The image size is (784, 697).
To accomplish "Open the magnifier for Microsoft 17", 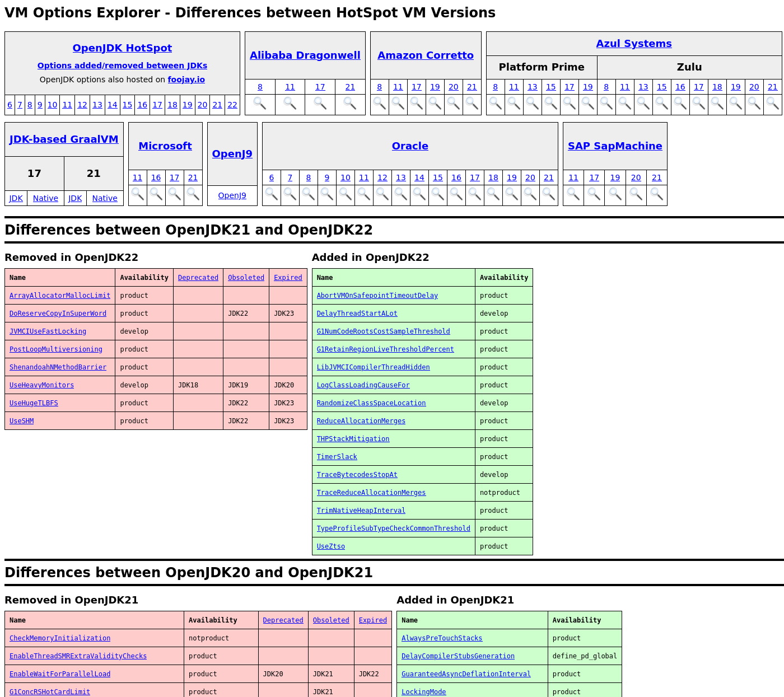I will [175, 194].
